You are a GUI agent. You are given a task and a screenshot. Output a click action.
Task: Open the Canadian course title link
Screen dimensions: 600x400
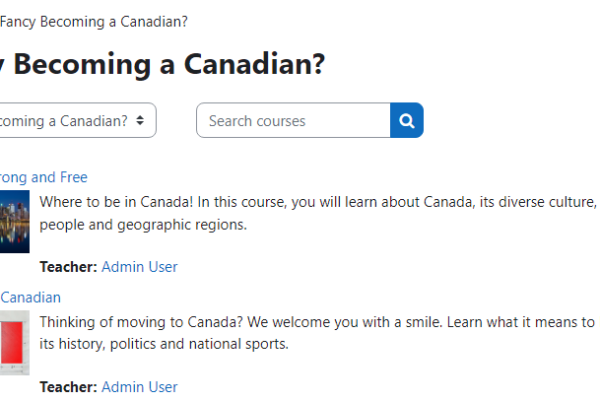click(30, 297)
